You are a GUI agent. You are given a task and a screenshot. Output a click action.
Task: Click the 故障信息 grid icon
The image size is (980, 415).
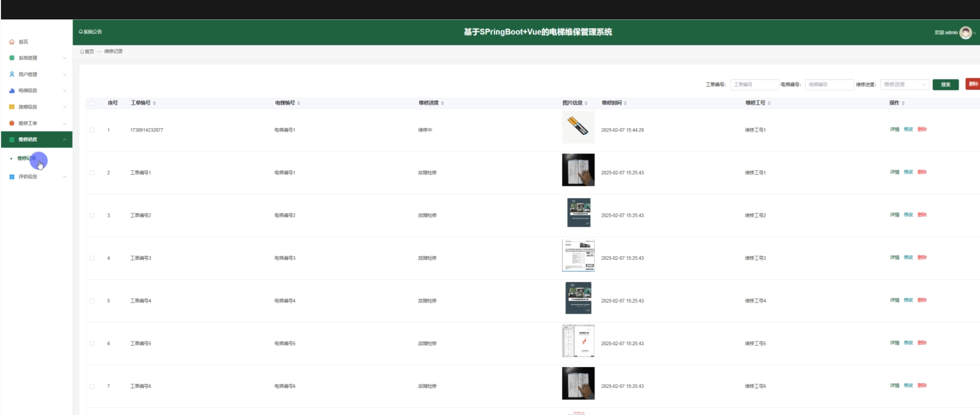12,107
